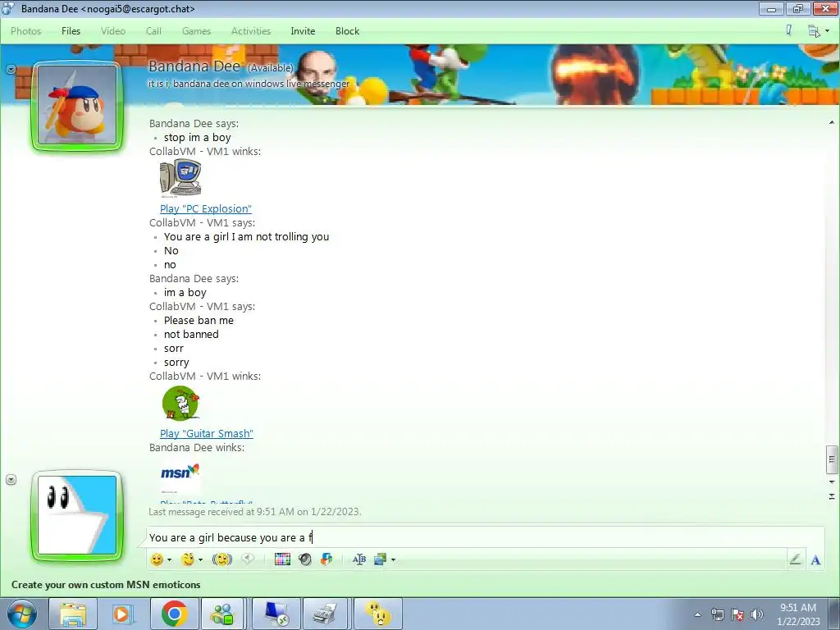Screen dimensions: 840x630
Task: Open the AB font style icon
Action: coord(359,559)
